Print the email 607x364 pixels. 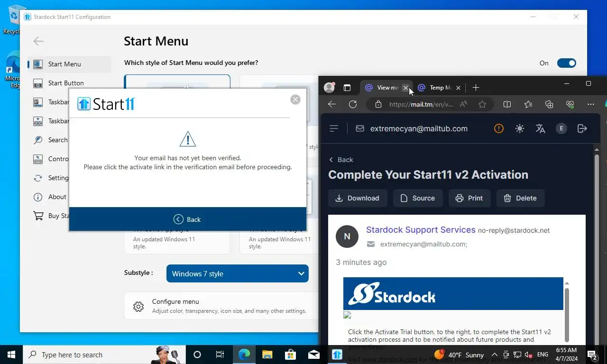(469, 198)
